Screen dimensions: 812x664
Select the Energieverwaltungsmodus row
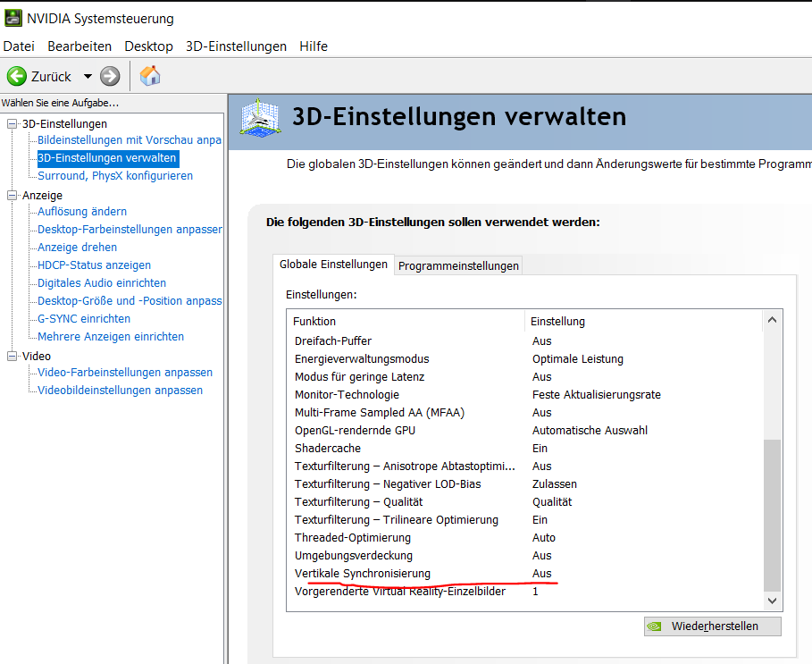[525, 359]
